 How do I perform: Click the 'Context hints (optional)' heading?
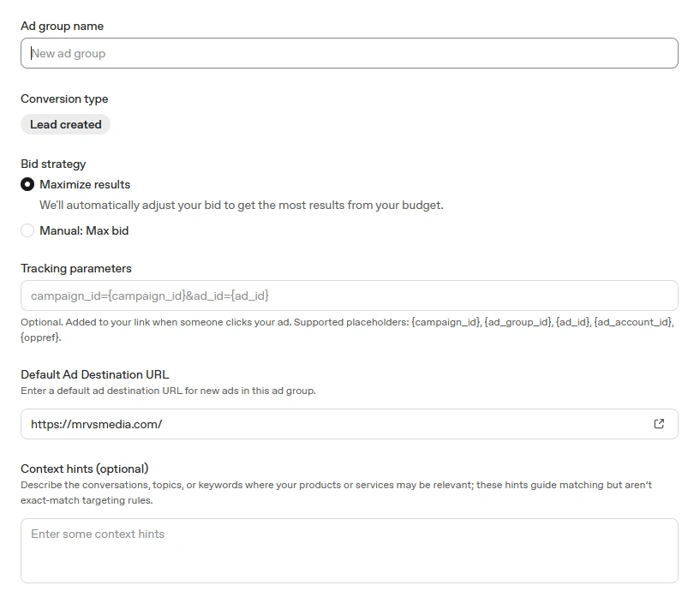[x=84, y=469]
